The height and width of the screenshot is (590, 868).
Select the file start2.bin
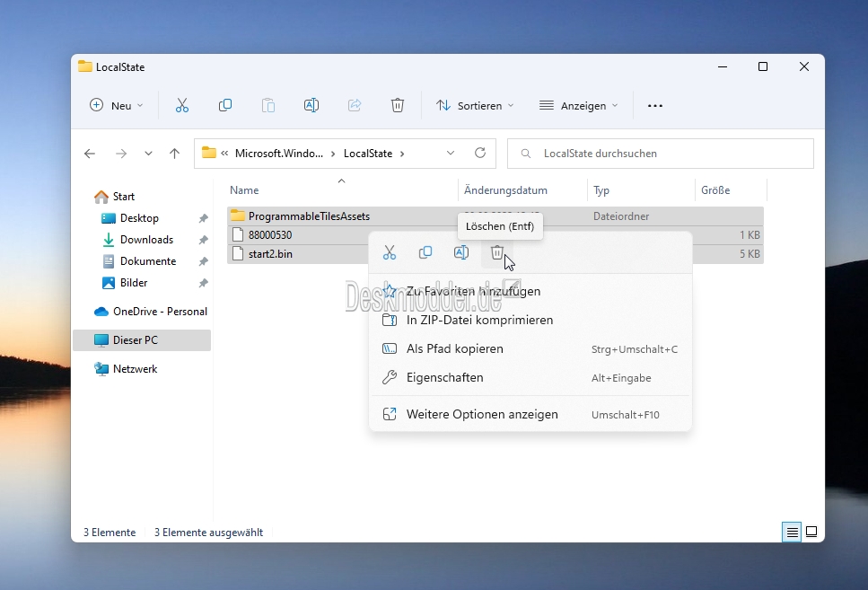[x=270, y=254]
